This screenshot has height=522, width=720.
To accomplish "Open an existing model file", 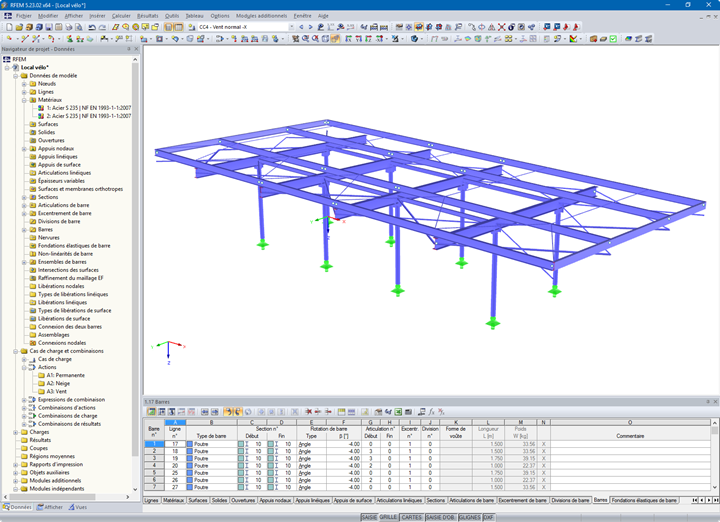I will [19, 27].
